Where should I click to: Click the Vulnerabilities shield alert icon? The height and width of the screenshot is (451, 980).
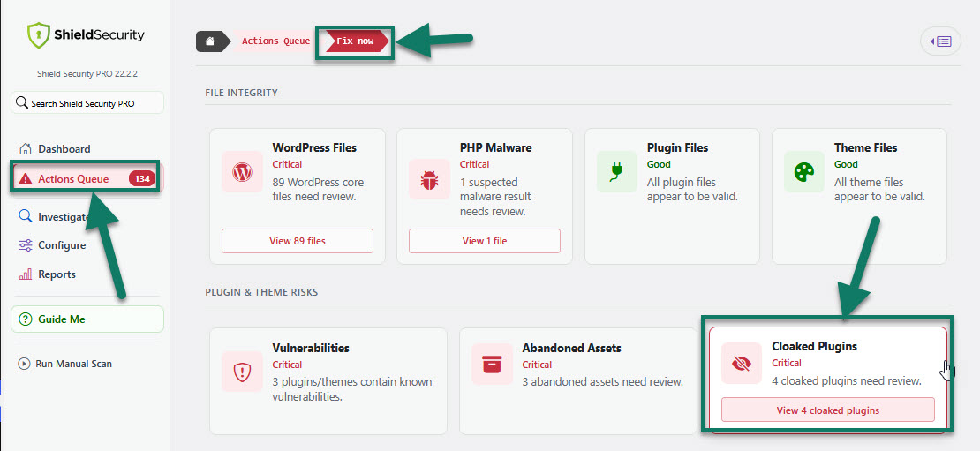coord(242,371)
